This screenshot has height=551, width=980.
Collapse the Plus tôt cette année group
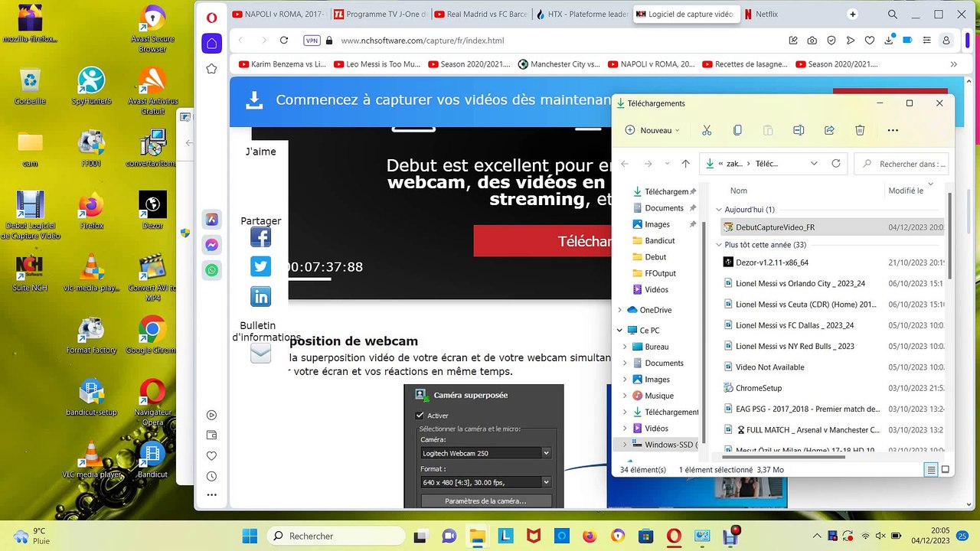click(719, 245)
